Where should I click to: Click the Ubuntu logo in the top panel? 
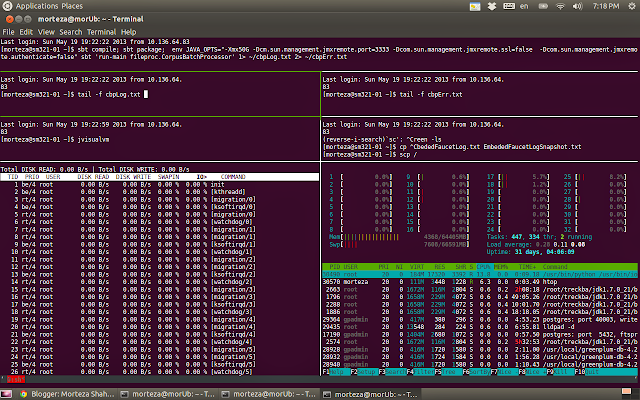tap(7, 6)
